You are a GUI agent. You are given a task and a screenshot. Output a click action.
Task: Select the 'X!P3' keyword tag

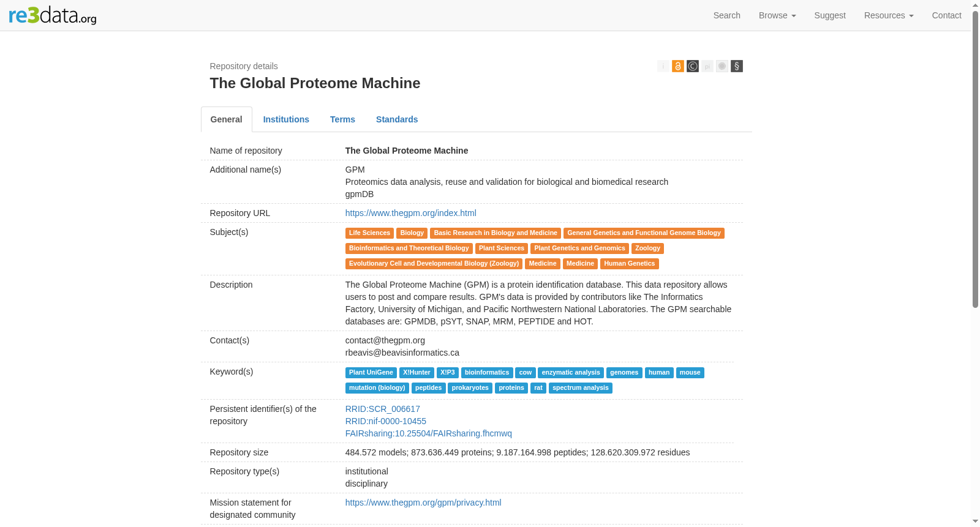click(448, 373)
